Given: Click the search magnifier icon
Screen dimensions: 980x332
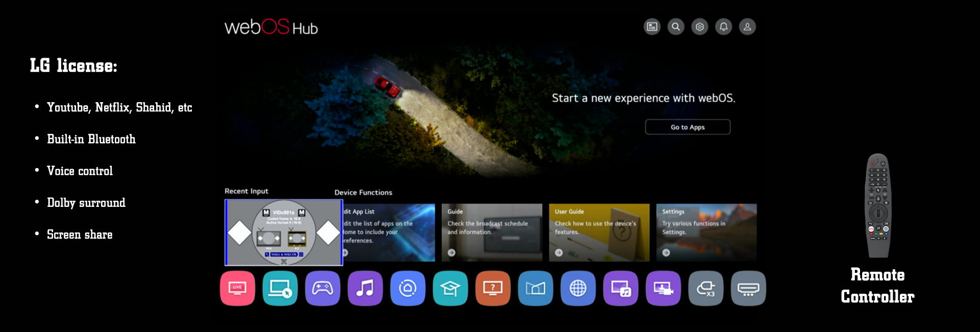Looking at the screenshot, I should coord(676,27).
